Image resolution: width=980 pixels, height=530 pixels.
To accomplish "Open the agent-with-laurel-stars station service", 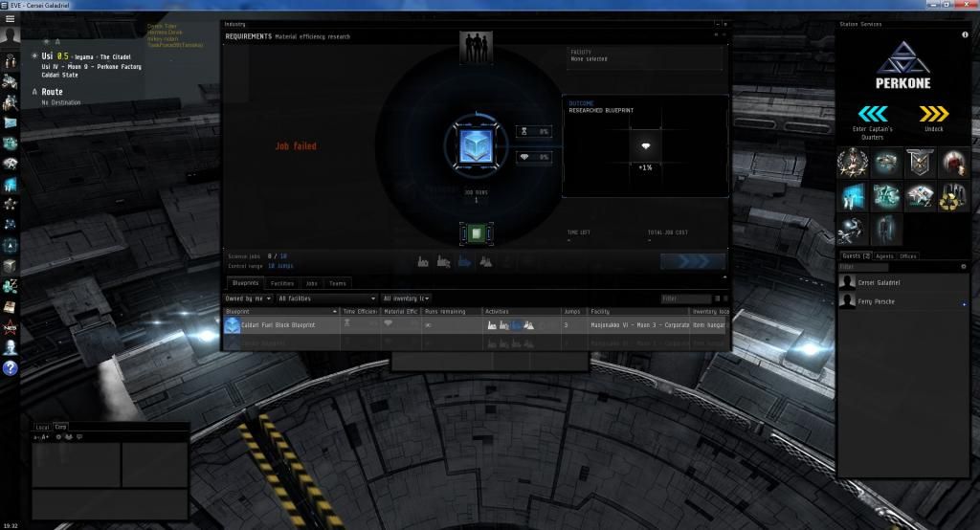I will pos(853,164).
